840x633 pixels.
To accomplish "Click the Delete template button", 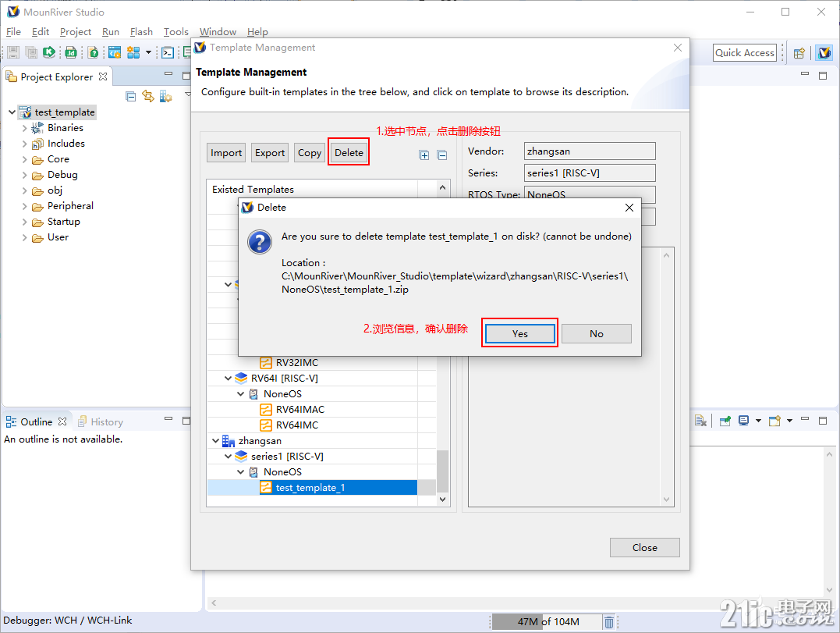I will point(349,153).
